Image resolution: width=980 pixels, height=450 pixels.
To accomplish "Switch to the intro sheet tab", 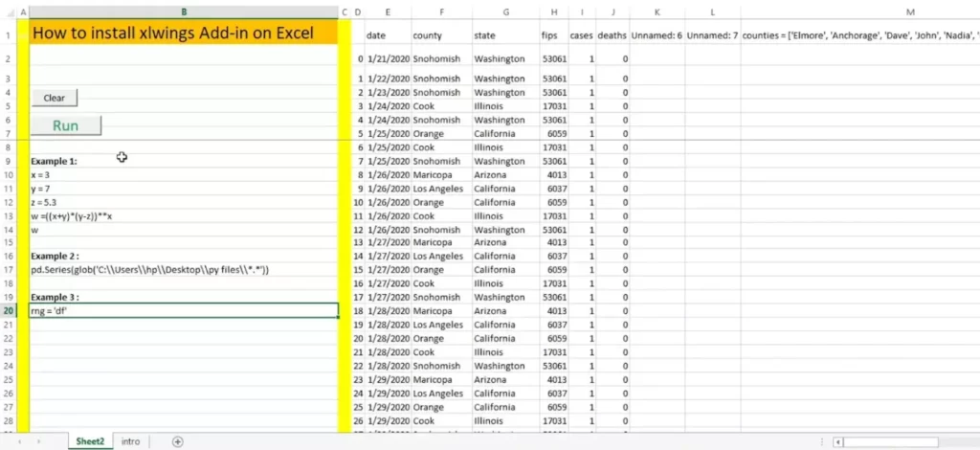I will 130,441.
